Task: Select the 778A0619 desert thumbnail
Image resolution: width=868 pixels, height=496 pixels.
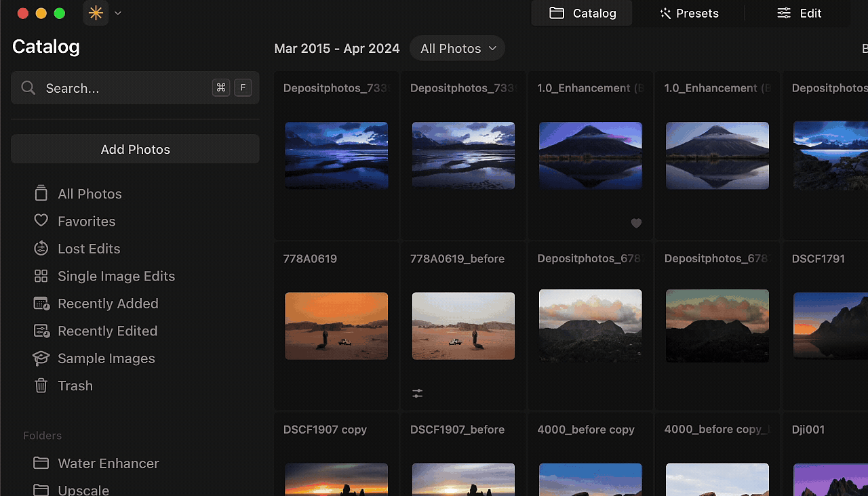Action: pyautogui.click(x=336, y=326)
